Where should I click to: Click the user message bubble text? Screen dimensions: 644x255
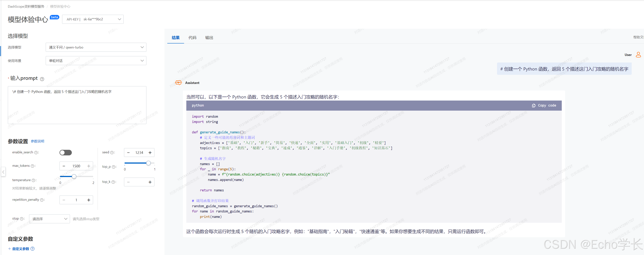tap(564, 69)
